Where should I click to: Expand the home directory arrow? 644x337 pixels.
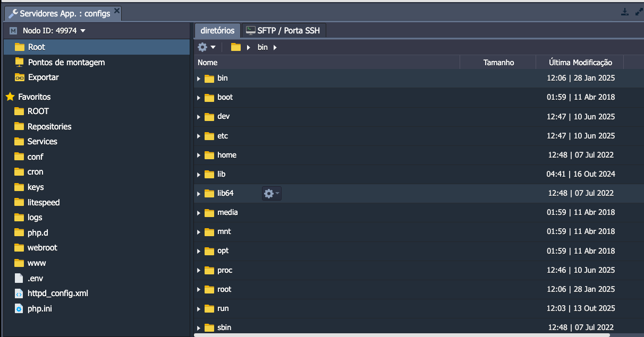pyautogui.click(x=199, y=155)
